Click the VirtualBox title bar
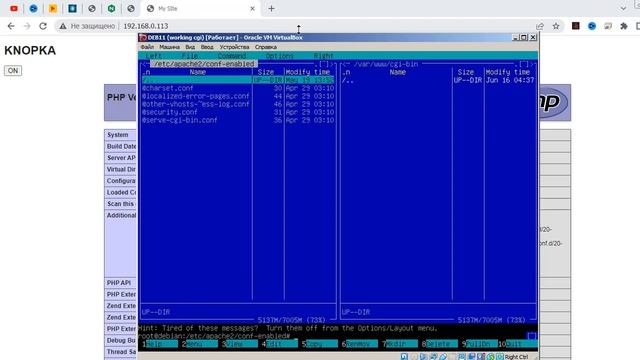The width and height of the screenshot is (640, 360). [x=325, y=38]
